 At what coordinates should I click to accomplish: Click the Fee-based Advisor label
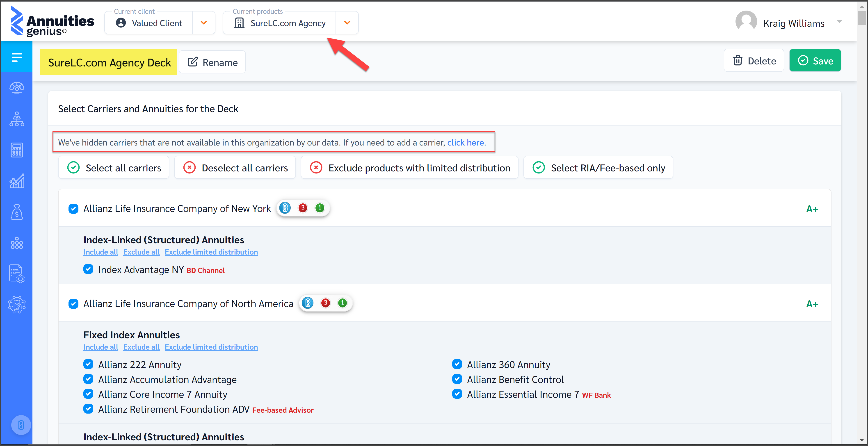(x=283, y=410)
